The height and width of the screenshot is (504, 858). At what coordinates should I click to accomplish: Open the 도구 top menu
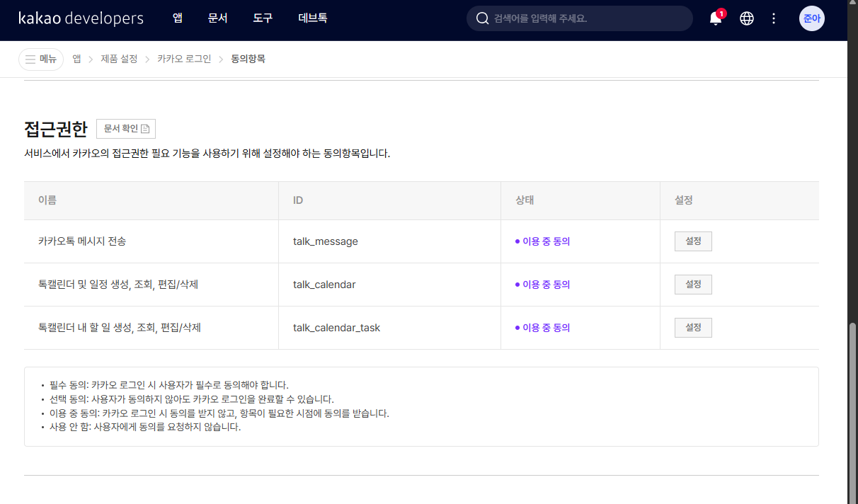coord(263,18)
